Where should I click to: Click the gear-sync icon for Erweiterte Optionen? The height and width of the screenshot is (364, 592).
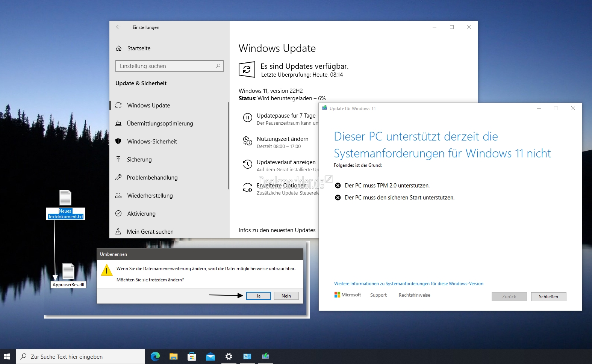pos(248,187)
